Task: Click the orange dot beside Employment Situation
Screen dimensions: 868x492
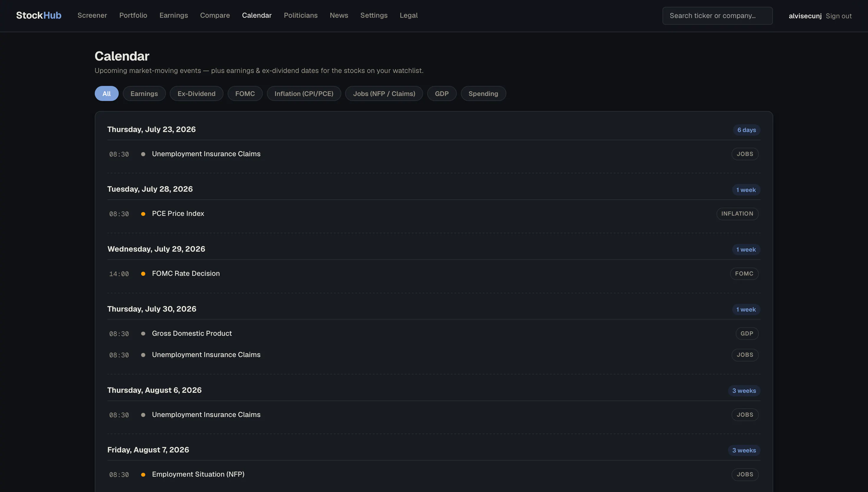Action: [x=143, y=475]
